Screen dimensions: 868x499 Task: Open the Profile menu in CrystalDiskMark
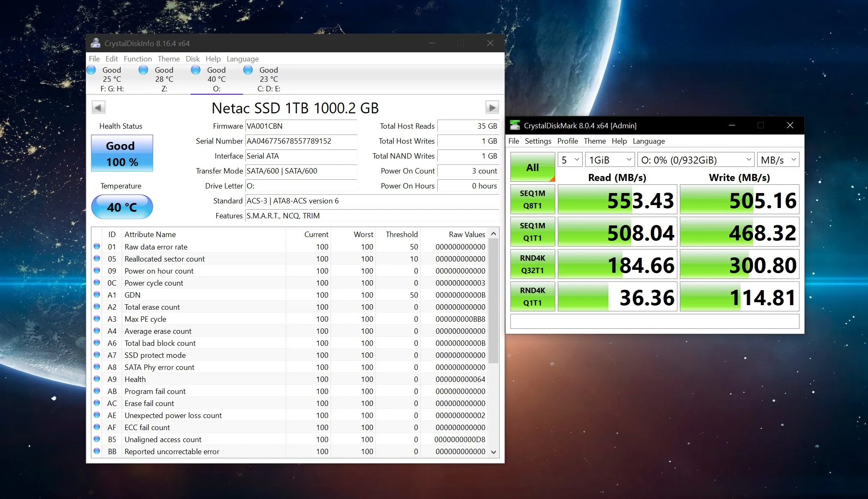click(567, 141)
